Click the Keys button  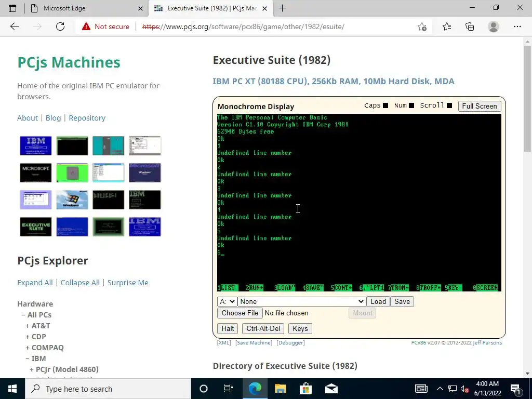(300, 328)
